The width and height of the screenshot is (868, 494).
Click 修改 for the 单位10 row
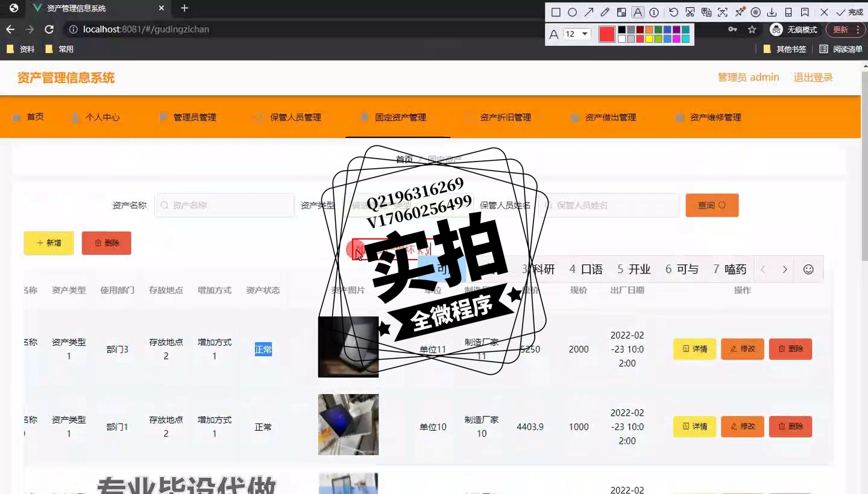[x=743, y=427]
